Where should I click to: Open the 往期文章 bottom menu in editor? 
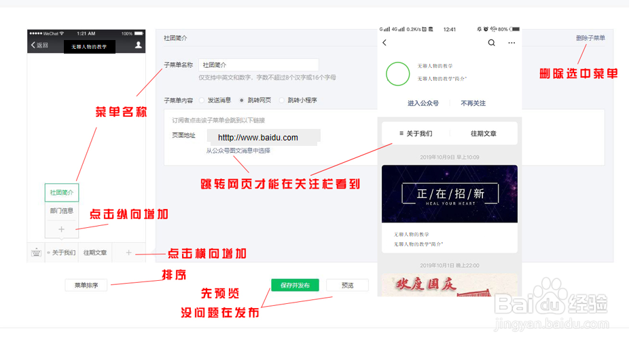95,252
